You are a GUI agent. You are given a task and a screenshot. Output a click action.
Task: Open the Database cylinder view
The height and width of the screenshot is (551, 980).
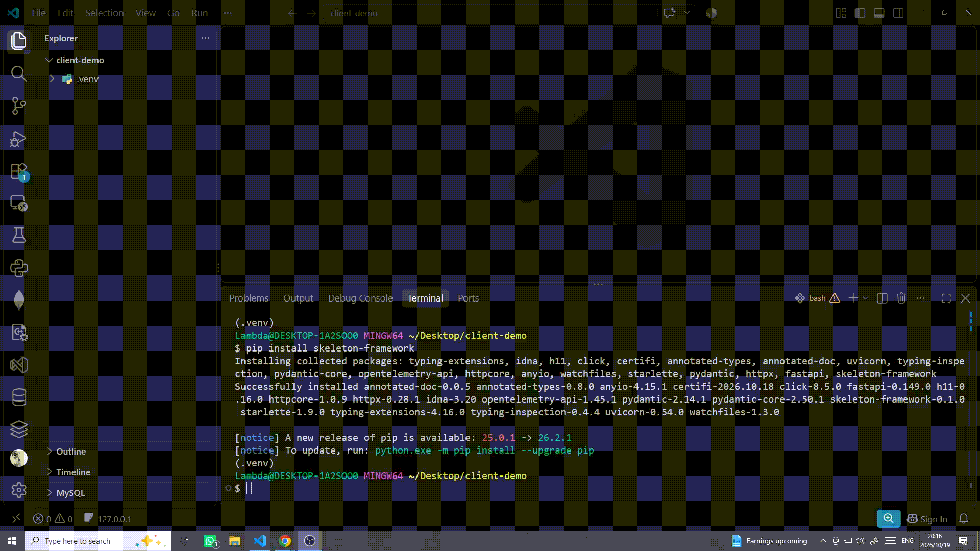(x=19, y=397)
